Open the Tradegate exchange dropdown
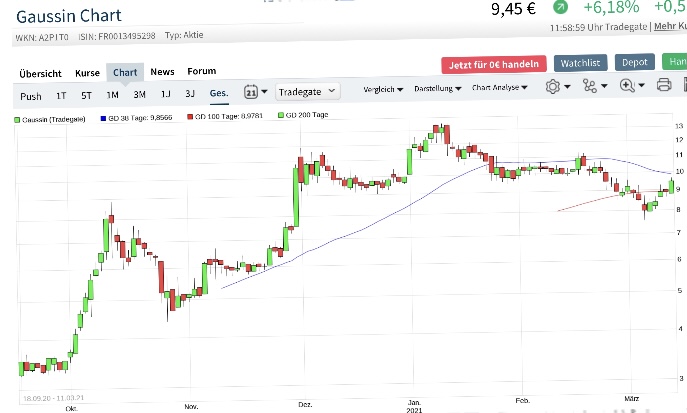687x413 pixels. point(307,91)
